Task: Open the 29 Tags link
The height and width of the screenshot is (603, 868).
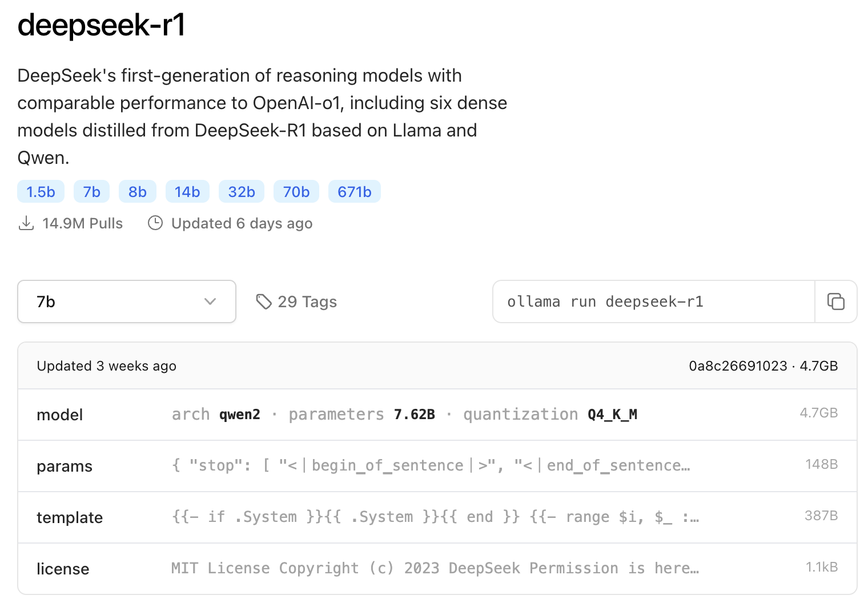Action: point(307,301)
